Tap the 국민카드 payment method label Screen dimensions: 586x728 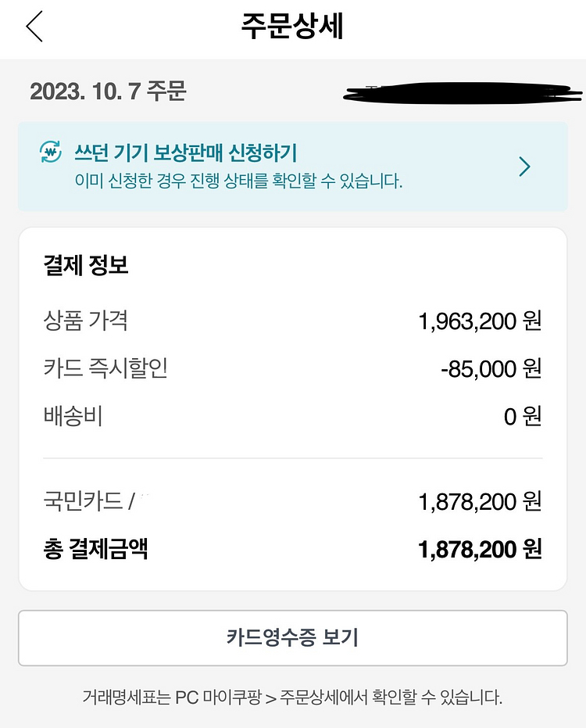point(83,501)
